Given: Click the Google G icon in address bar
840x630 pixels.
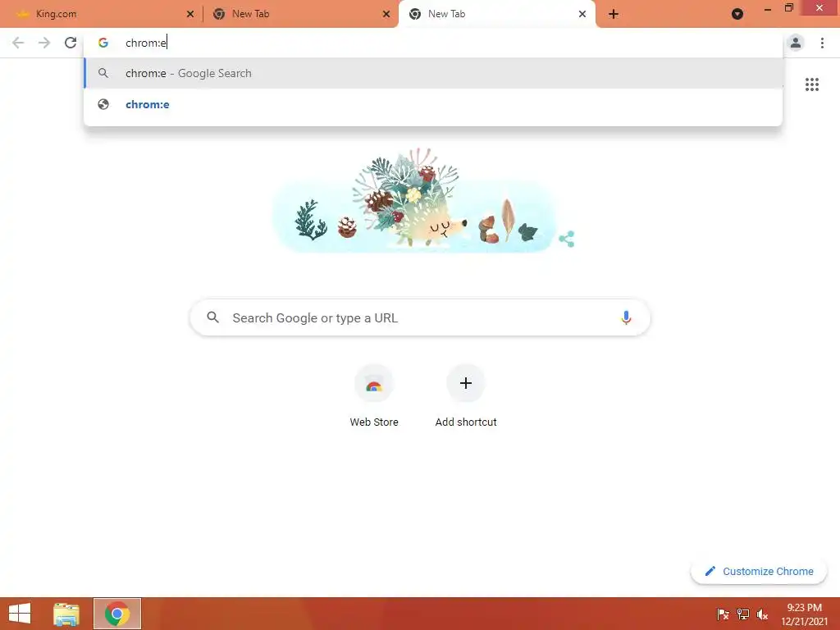Looking at the screenshot, I should [103, 43].
